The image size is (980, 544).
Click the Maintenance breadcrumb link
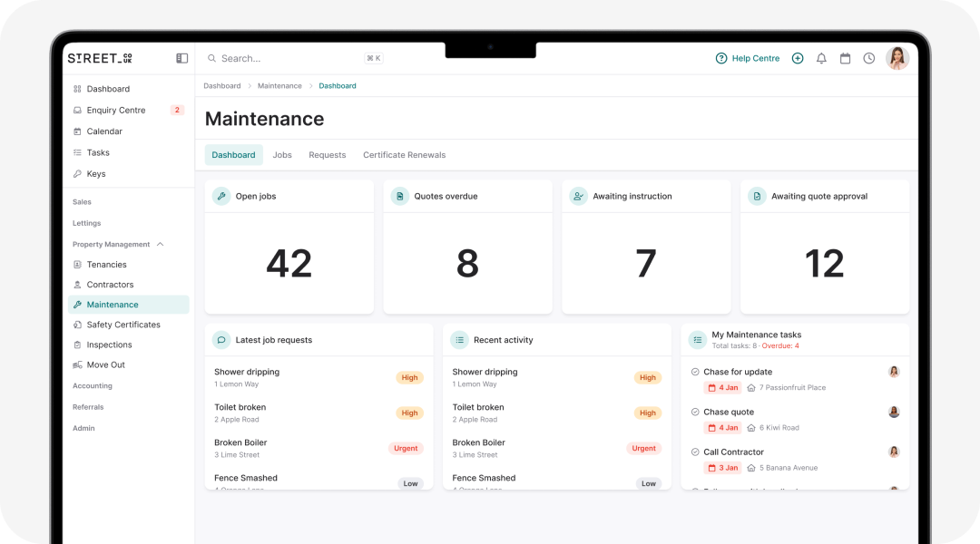[x=279, y=85]
